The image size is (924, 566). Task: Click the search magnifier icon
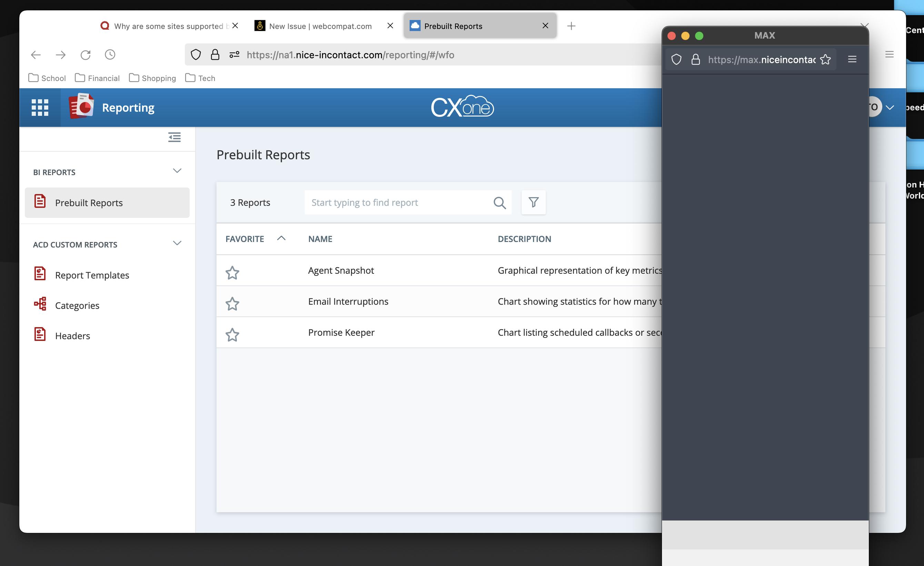pos(500,203)
